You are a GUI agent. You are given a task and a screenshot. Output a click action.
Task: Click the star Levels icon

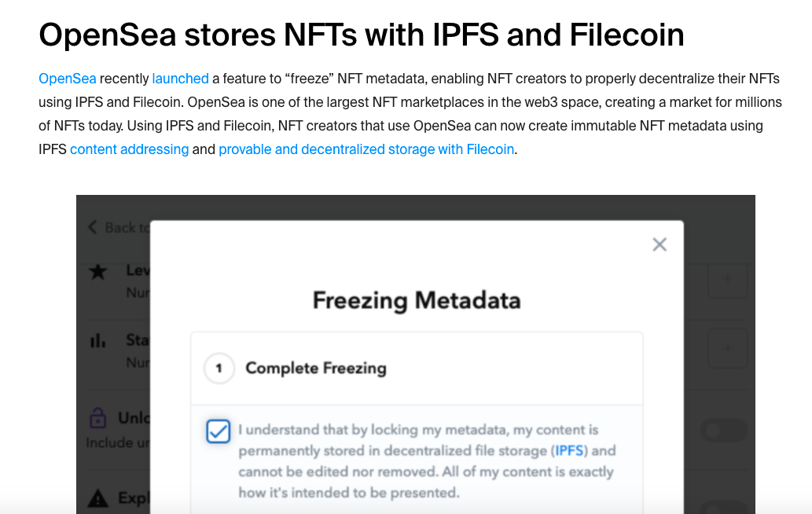pos(98,272)
